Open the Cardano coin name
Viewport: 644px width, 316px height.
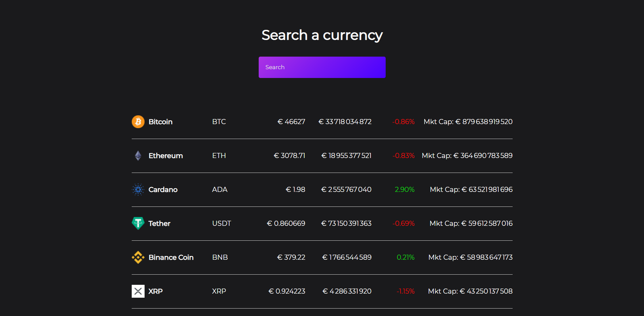163,190
